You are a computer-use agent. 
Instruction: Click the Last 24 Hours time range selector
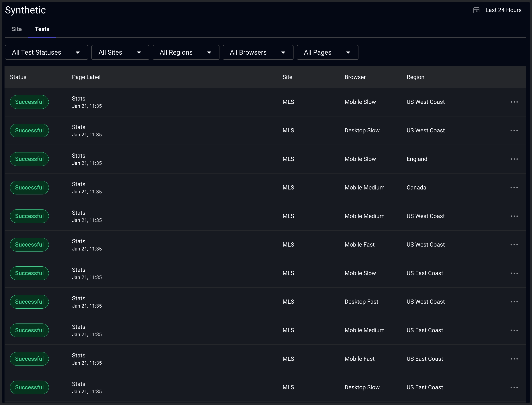tap(503, 10)
